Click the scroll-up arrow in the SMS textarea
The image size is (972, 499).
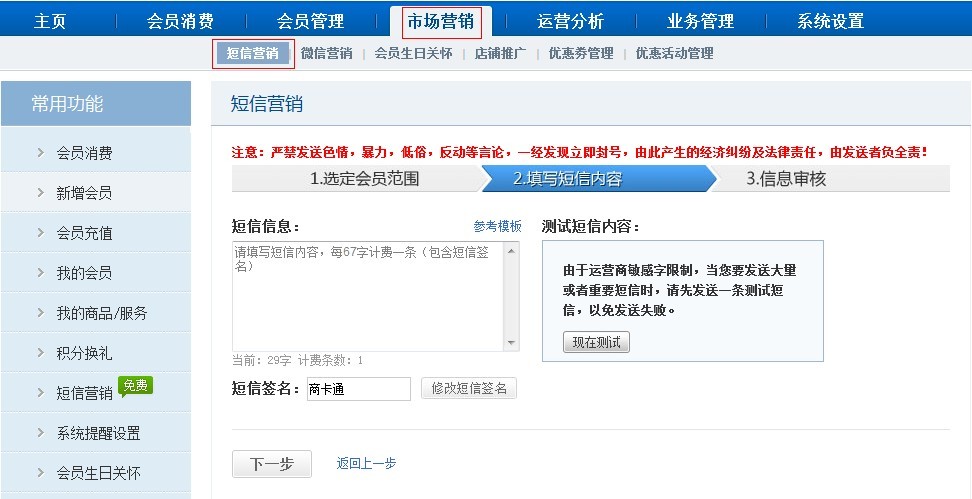(x=512, y=250)
